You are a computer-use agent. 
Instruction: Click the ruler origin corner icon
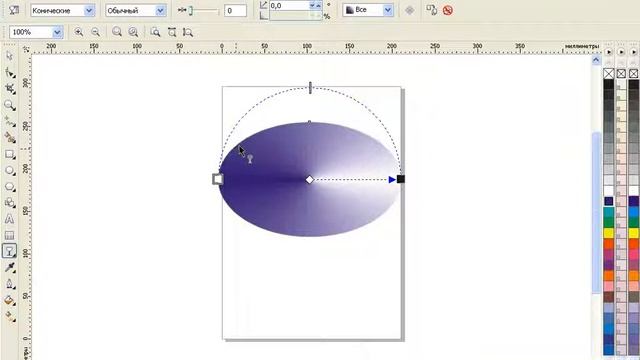(x=25, y=49)
